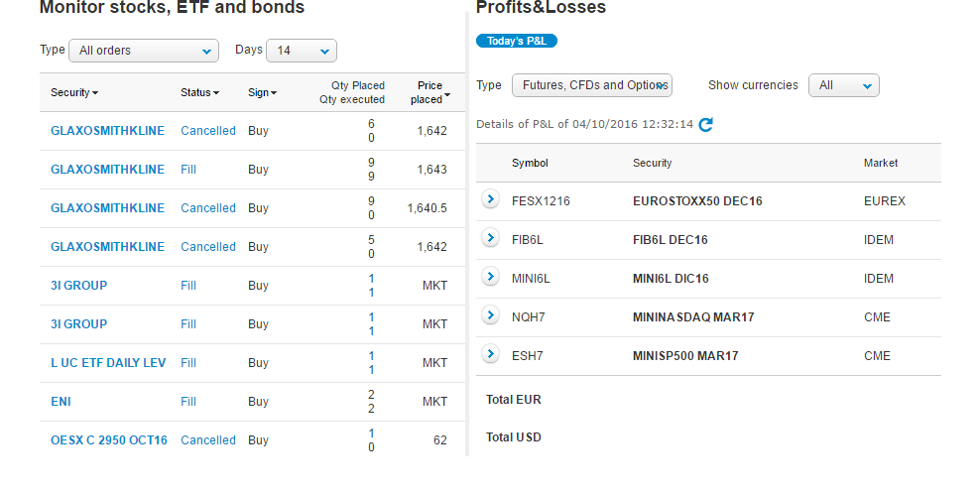Expand the ESH7 row chevron
This screenshot has height=496, width=980.
pyautogui.click(x=491, y=354)
